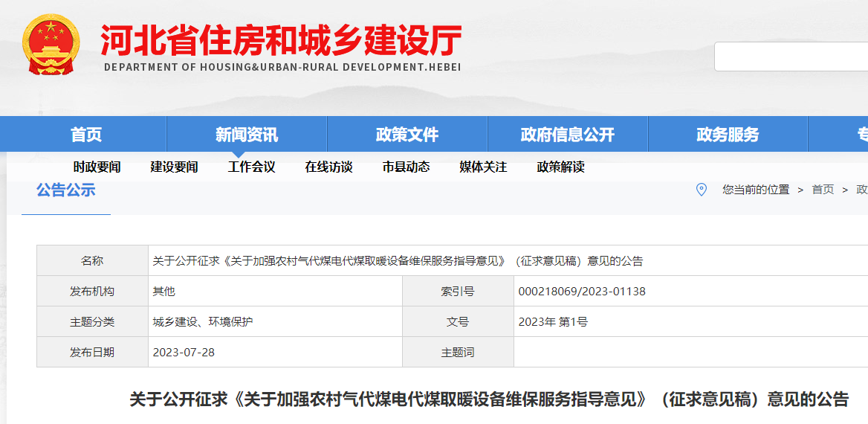The width and height of the screenshot is (868, 424).
Task: Open the 新闻资讯 navigation menu
Action: [247, 135]
